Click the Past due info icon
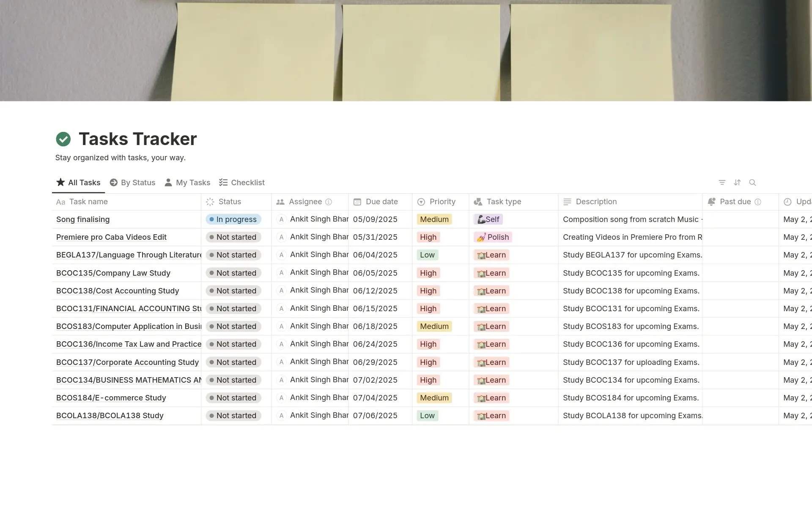This screenshot has height=507, width=812. point(758,202)
